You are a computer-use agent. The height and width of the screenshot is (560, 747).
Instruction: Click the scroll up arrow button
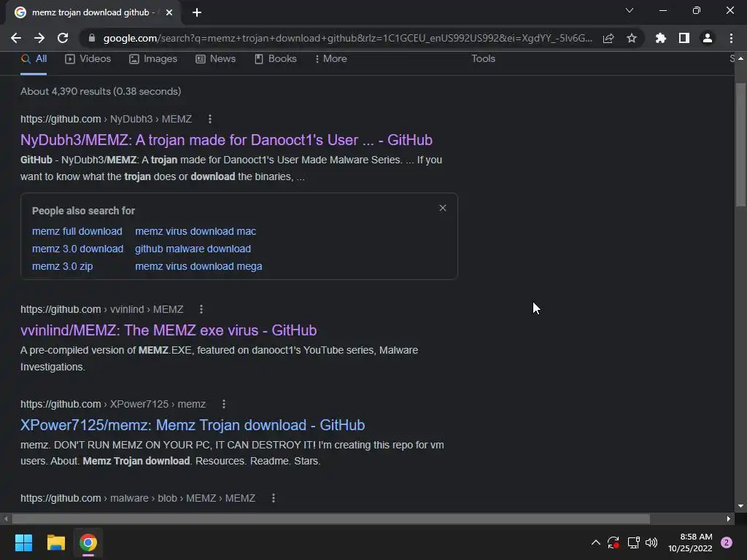740,58
